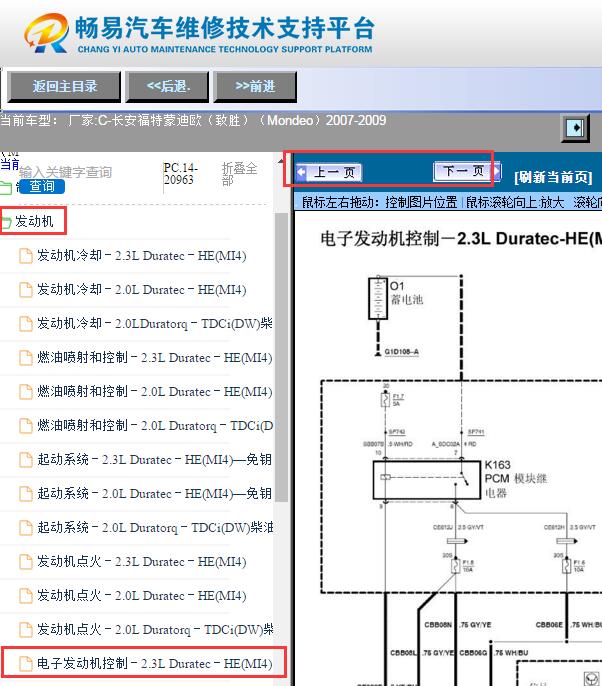The height and width of the screenshot is (686, 602).
Task: Click the diagram title 电子发动机控制－2.3L Duratec-HE
Action: (460, 239)
